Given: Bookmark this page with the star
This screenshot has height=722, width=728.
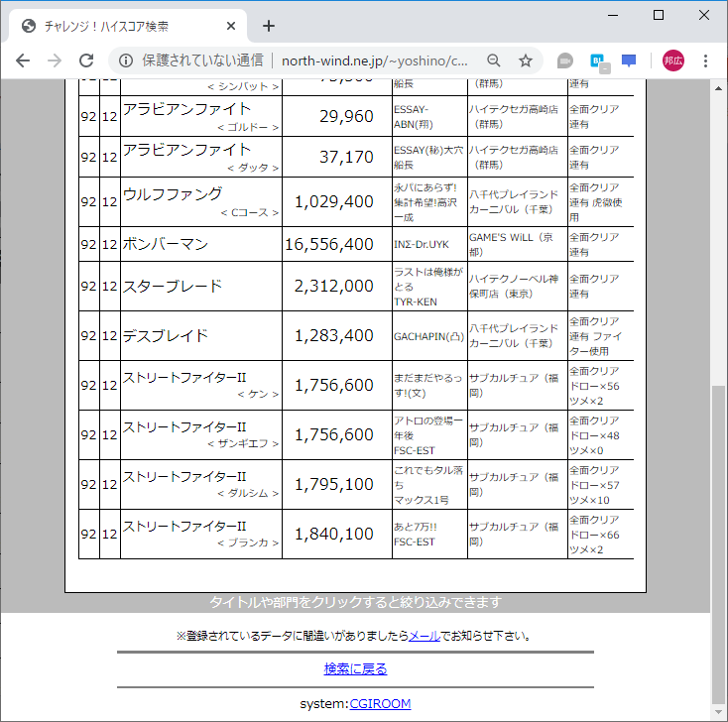Looking at the screenshot, I should [x=525, y=60].
